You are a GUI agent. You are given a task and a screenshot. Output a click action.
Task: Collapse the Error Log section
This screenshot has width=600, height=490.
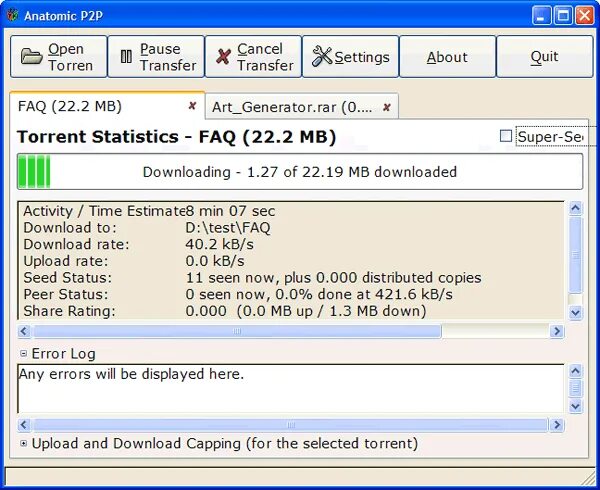click(24, 353)
